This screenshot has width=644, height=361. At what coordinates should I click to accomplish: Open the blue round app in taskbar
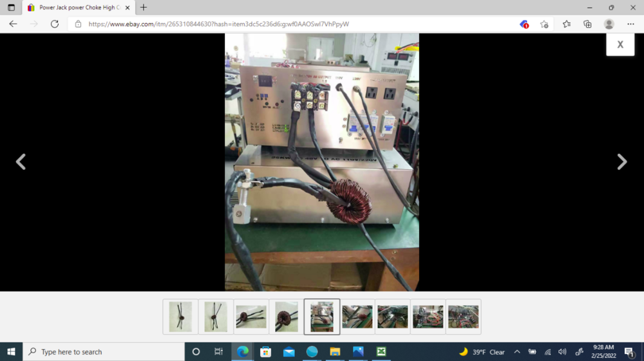312,351
